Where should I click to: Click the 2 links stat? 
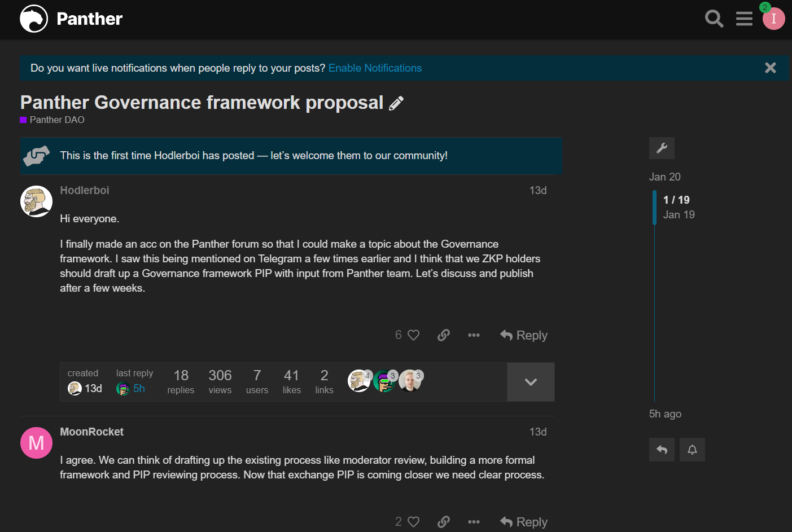click(x=324, y=382)
